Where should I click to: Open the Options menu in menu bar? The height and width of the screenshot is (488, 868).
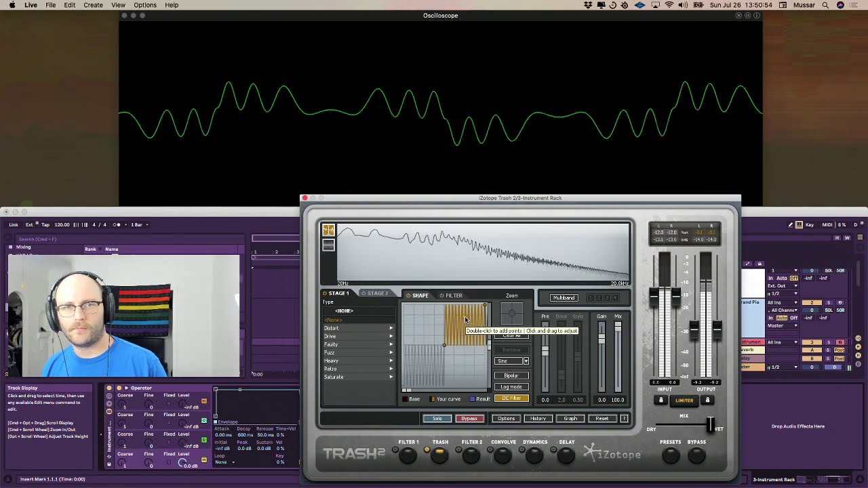(x=145, y=5)
